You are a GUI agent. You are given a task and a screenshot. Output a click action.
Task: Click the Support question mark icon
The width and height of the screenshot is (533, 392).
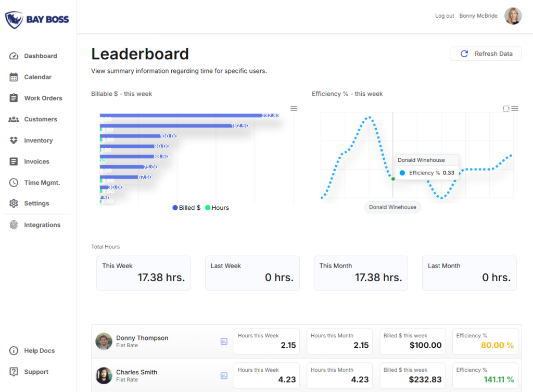[14, 372]
